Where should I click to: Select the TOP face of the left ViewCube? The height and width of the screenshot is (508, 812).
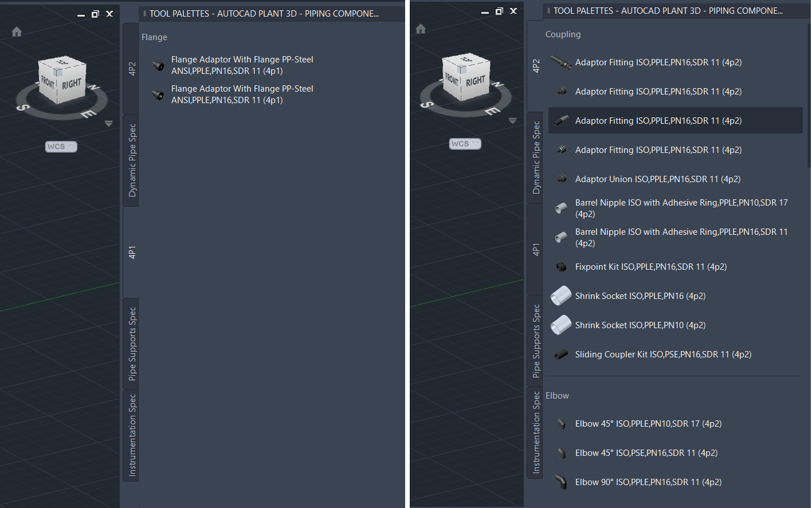(x=62, y=62)
